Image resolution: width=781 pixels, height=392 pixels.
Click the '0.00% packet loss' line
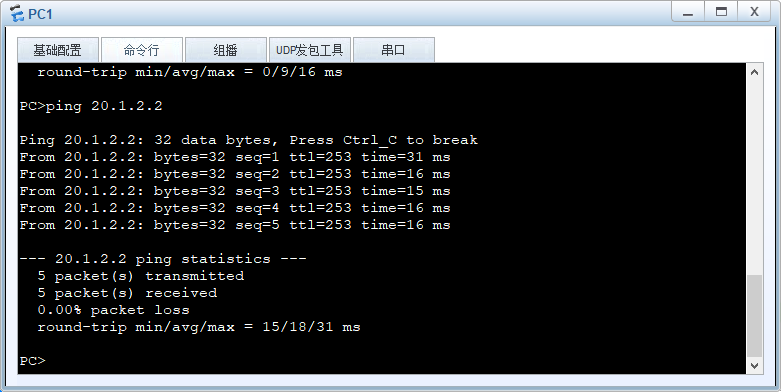114,310
